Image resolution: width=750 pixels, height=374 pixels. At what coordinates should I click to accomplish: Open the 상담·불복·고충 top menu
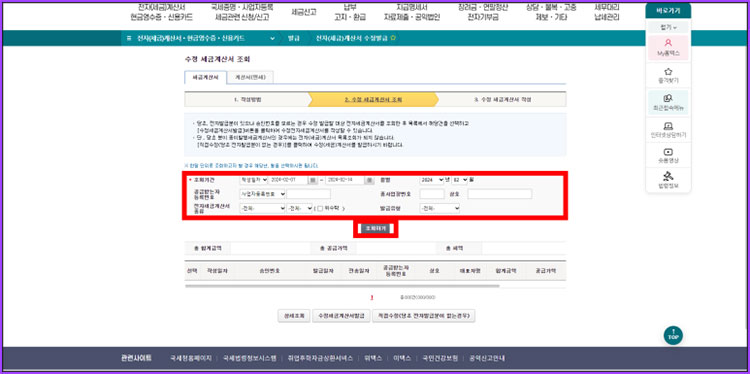coord(551,12)
